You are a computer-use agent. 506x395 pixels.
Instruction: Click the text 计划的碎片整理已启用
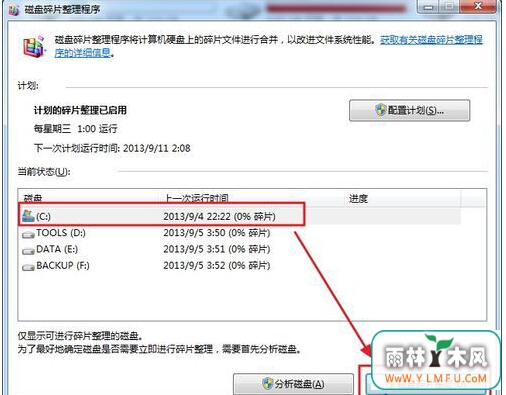[80, 110]
